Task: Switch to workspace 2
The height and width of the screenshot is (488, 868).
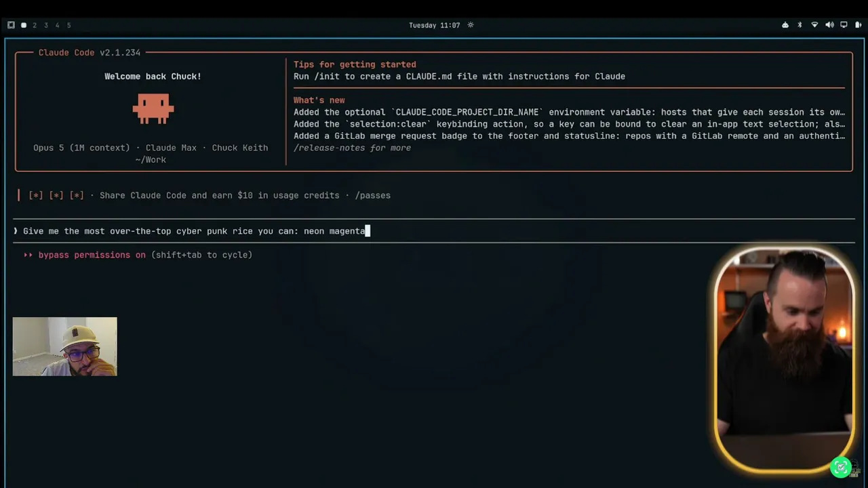Action: coord(35,25)
